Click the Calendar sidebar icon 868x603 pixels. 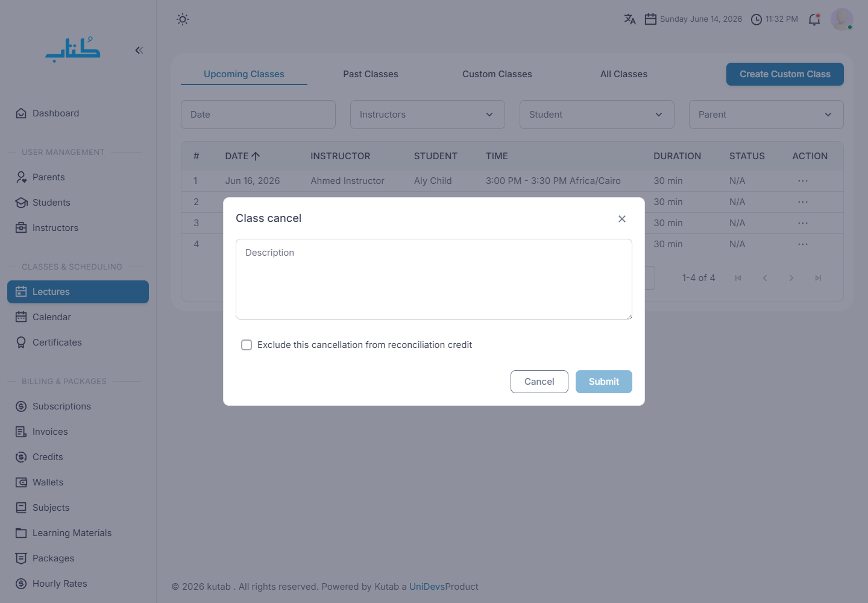coord(21,317)
